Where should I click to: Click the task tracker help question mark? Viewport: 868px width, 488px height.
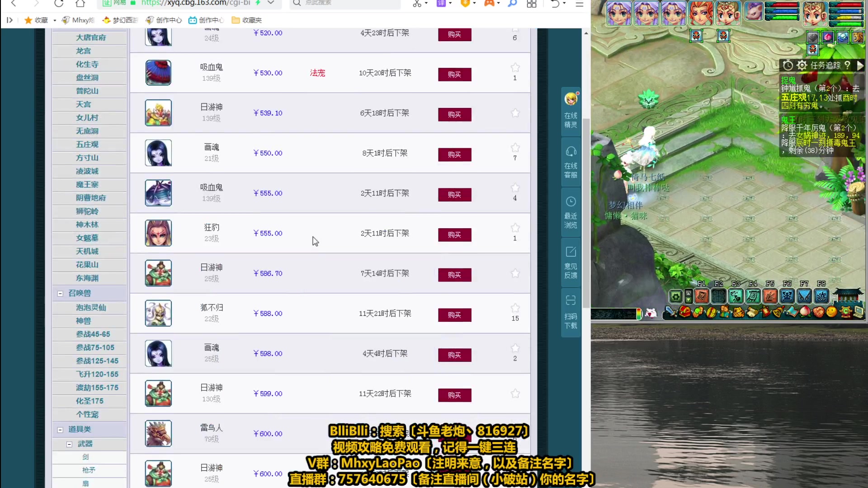847,66
